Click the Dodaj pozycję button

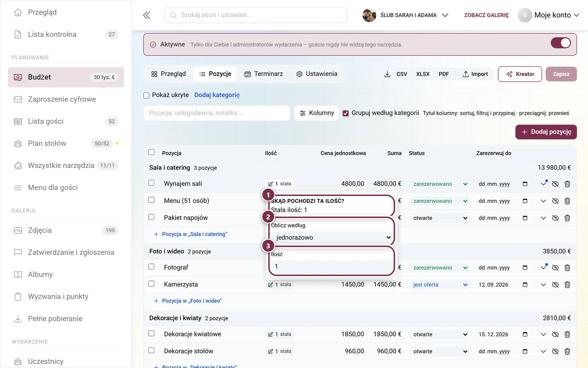(546, 132)
